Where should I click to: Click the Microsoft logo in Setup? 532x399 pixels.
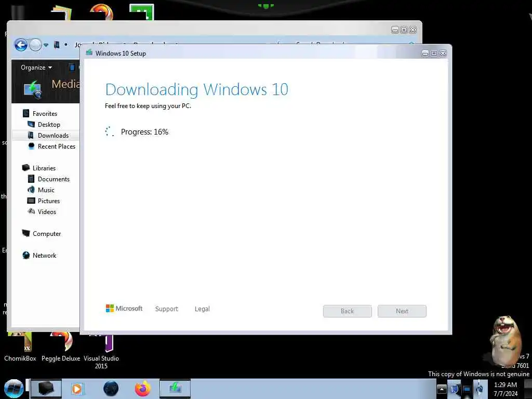pyautogui.click(x=124, y=309)
